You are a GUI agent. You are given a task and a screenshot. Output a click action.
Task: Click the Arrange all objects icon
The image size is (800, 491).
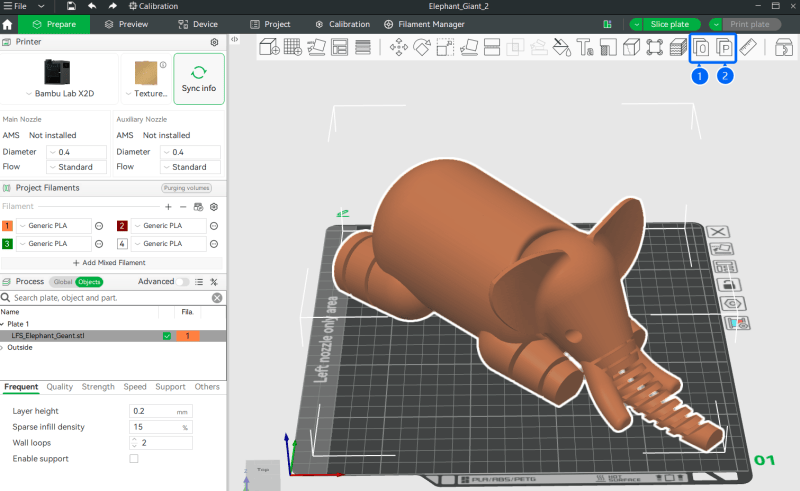[x=339, y=47]
